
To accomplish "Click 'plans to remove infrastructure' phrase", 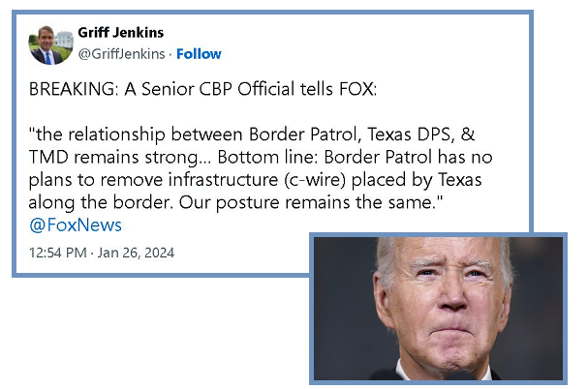I will 153,180.
